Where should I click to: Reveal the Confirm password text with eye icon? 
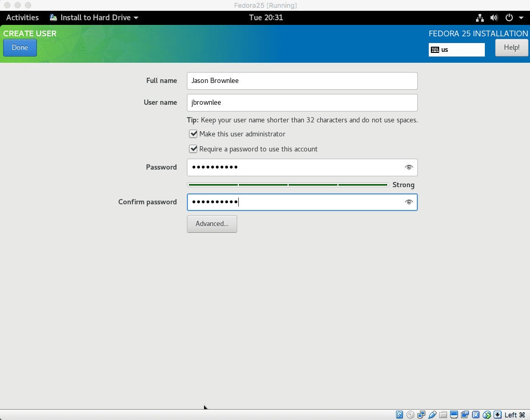(409, 202)
